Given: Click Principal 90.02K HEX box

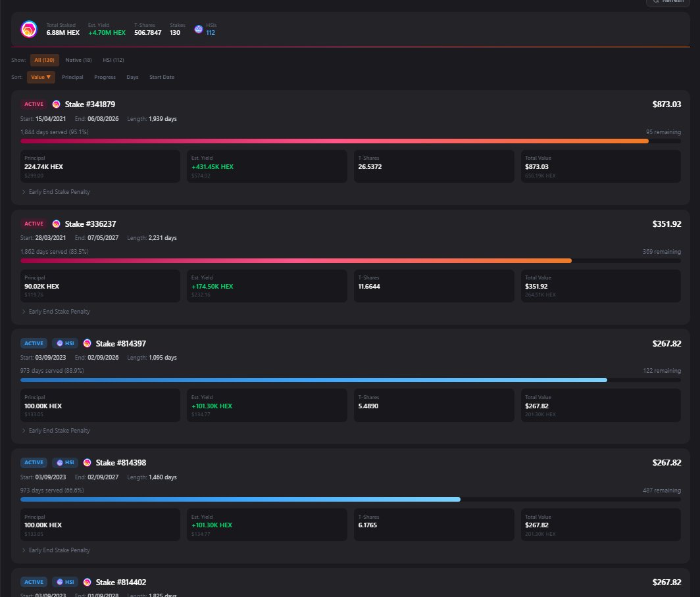Looking at the screenshot, I should [101, 286].
